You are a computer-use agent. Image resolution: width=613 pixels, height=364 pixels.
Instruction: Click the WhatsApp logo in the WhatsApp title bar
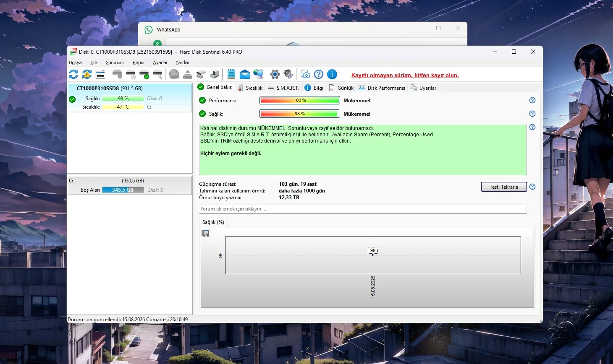(x=149, y=30)
